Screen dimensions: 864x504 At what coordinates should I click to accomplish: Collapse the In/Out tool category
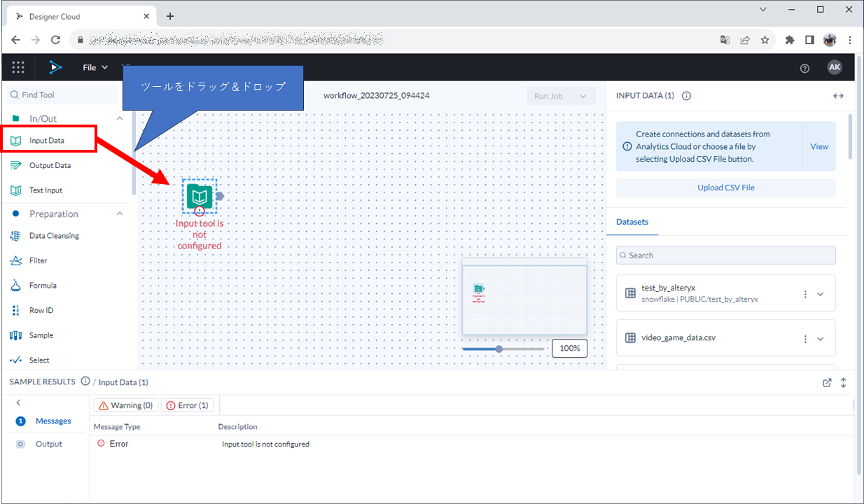click(119, 118)
